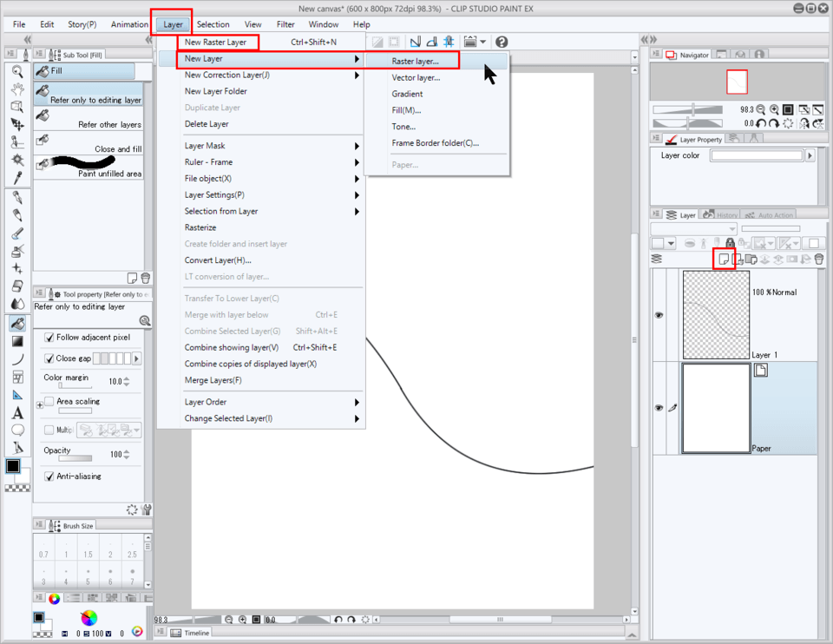Uncheck Follow adjacent pixel

point(49,338)
